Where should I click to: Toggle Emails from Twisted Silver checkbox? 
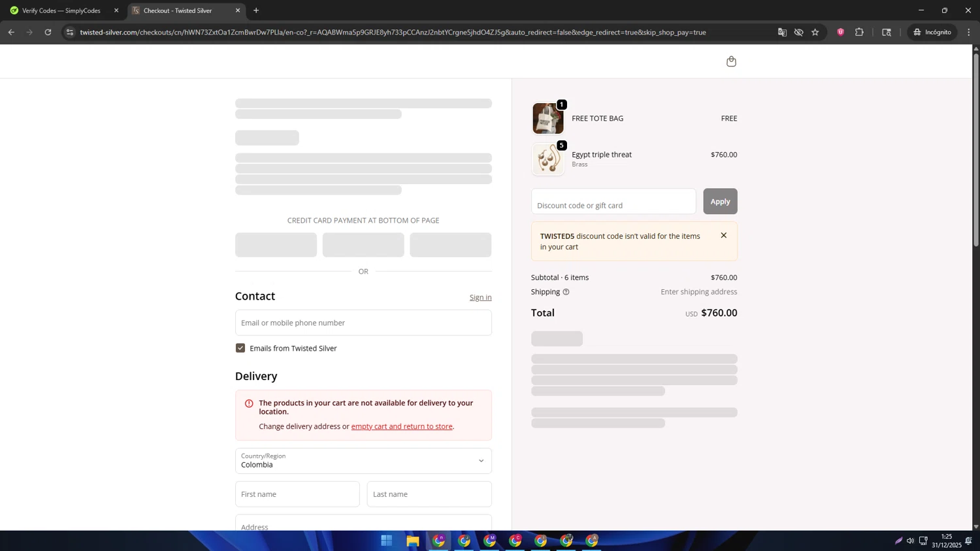[240, 348]
